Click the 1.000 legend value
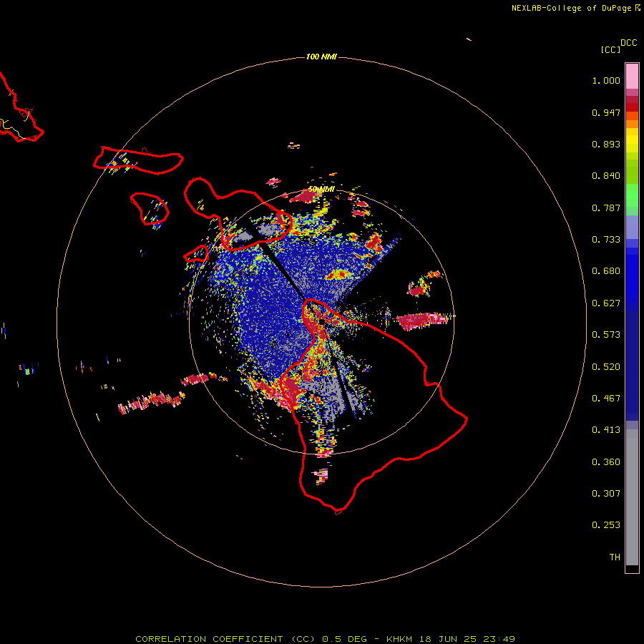Viewport: 644px width, 644px height. [606, 80]
